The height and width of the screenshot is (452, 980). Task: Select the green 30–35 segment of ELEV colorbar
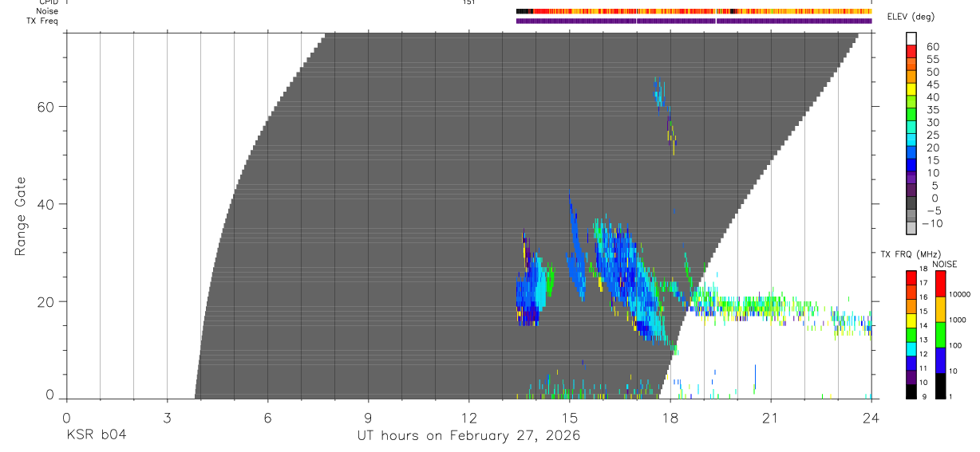point(911,116)
